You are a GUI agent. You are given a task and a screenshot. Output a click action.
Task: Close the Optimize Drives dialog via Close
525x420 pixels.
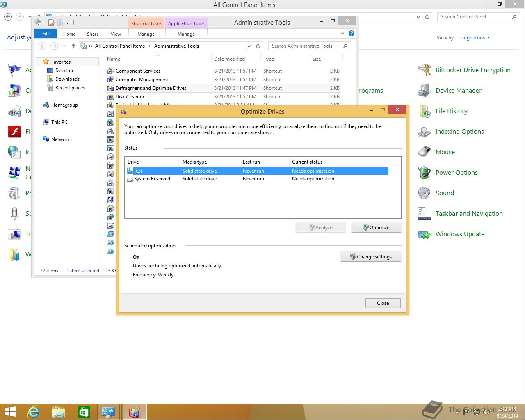pos(383,303)
